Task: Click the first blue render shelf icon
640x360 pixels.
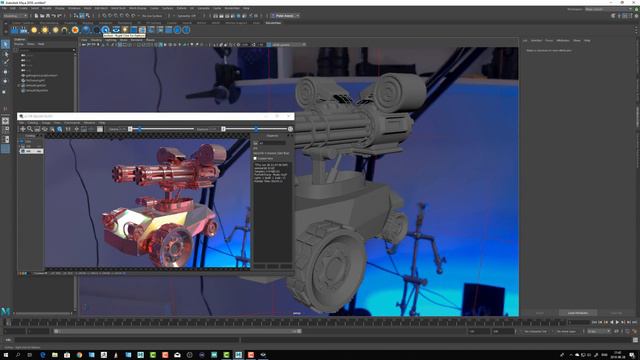Action: (14, 30)
